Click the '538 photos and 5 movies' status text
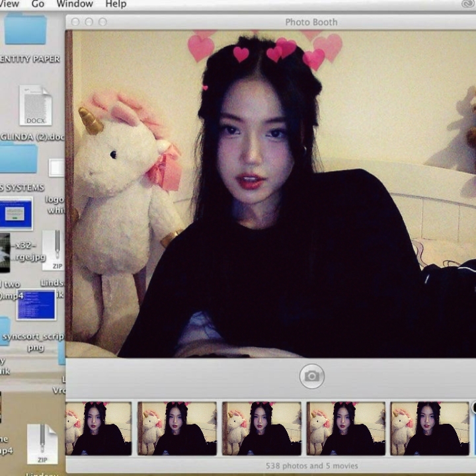The image size is (476, 476). coord(312,465)
